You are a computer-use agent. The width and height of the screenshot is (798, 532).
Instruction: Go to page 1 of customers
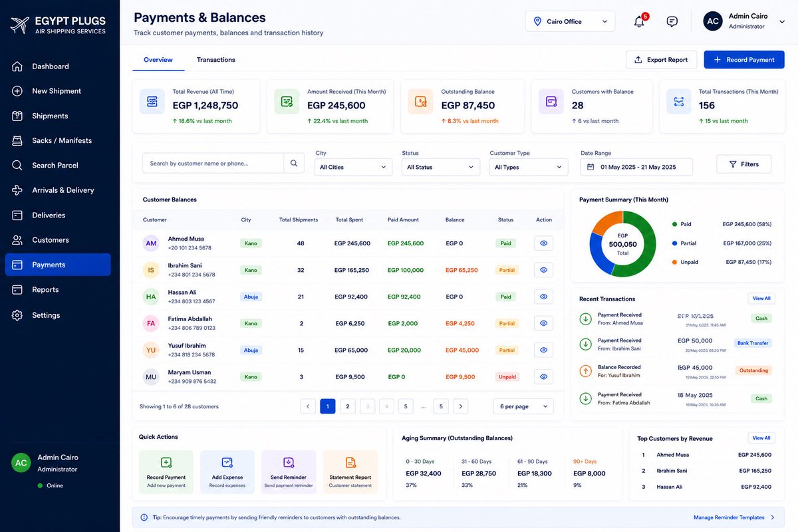[328, 406]
